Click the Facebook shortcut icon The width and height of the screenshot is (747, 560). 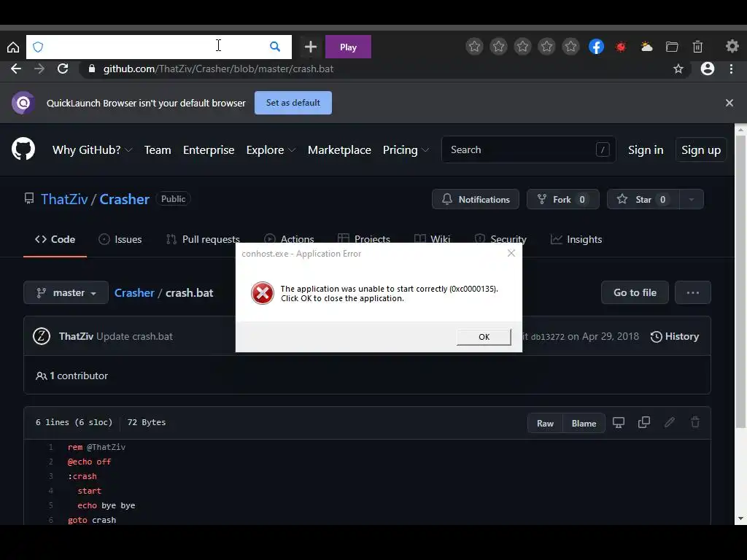pos(597,46)
